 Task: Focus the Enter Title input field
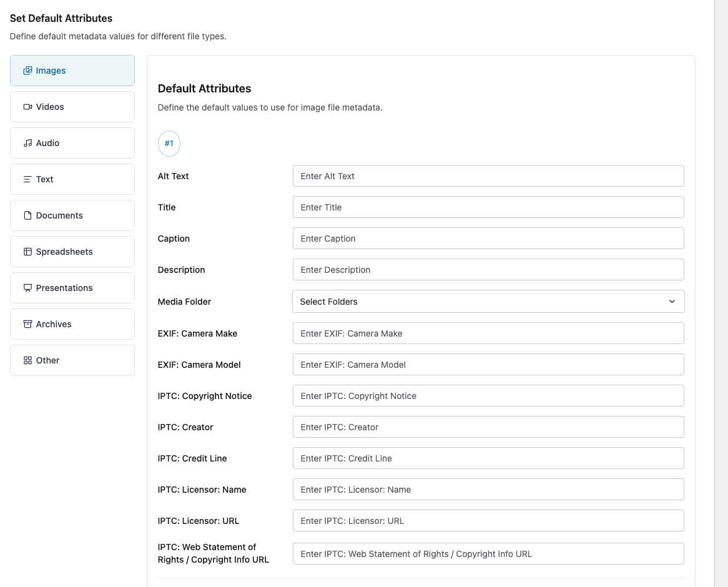(x=488, y=207)
